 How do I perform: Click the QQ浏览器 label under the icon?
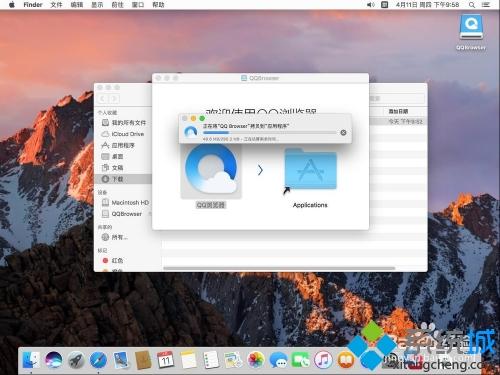click(x=211, y=205)
